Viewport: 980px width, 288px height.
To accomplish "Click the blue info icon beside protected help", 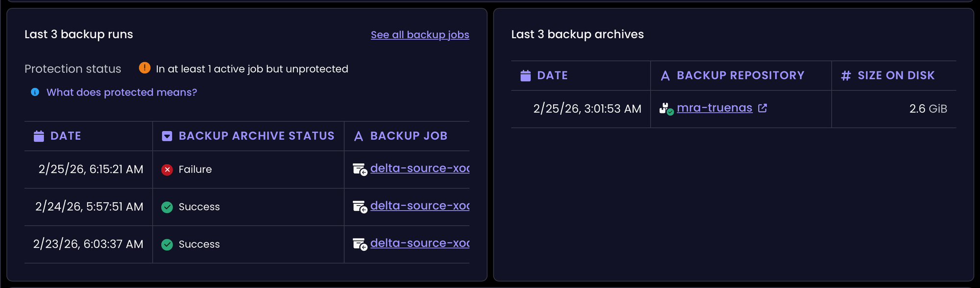I will (x=35, y=92).
